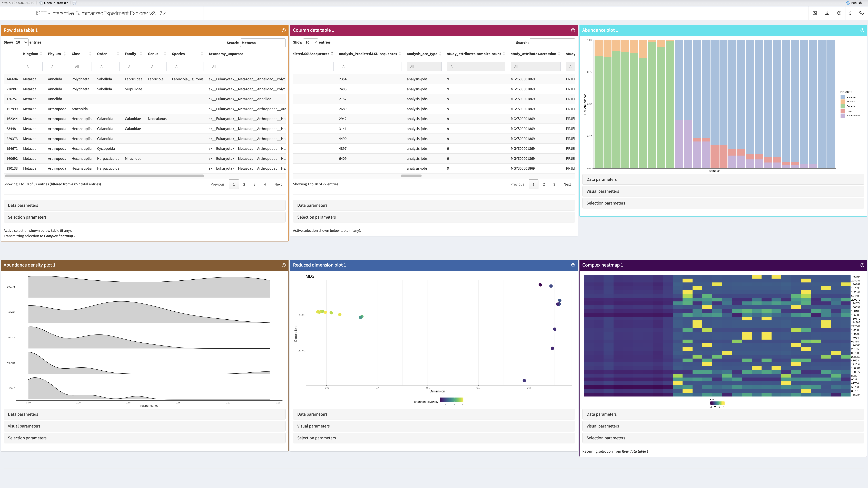Click the help icon on Row data table 1

click(x=283, y=30)
